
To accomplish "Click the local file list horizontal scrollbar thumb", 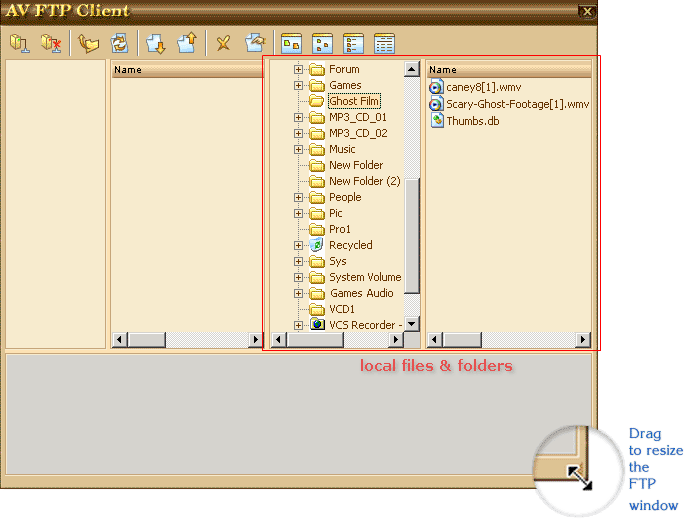I will [462, 340].
